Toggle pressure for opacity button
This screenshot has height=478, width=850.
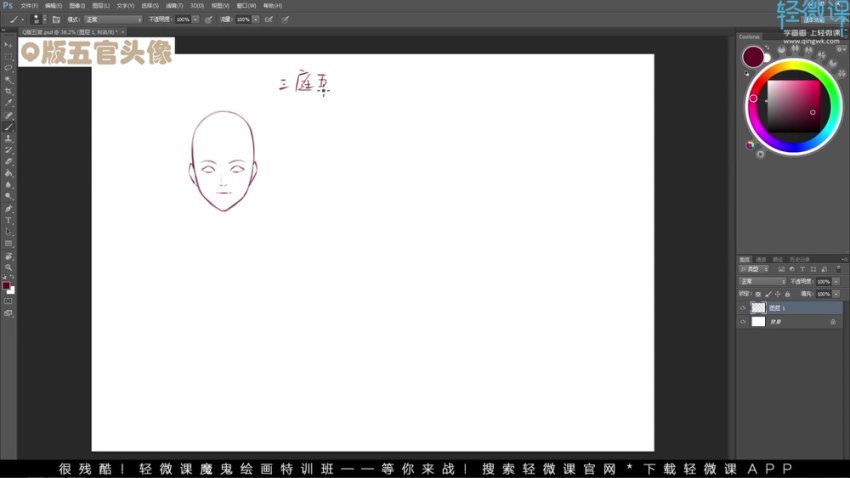[208, 20]
